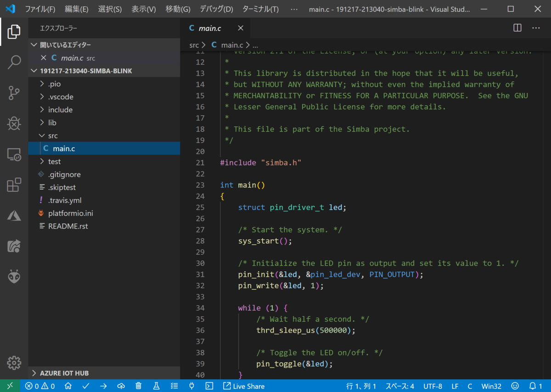Click the スペース: 4 indentation setting

pos(399,386)
